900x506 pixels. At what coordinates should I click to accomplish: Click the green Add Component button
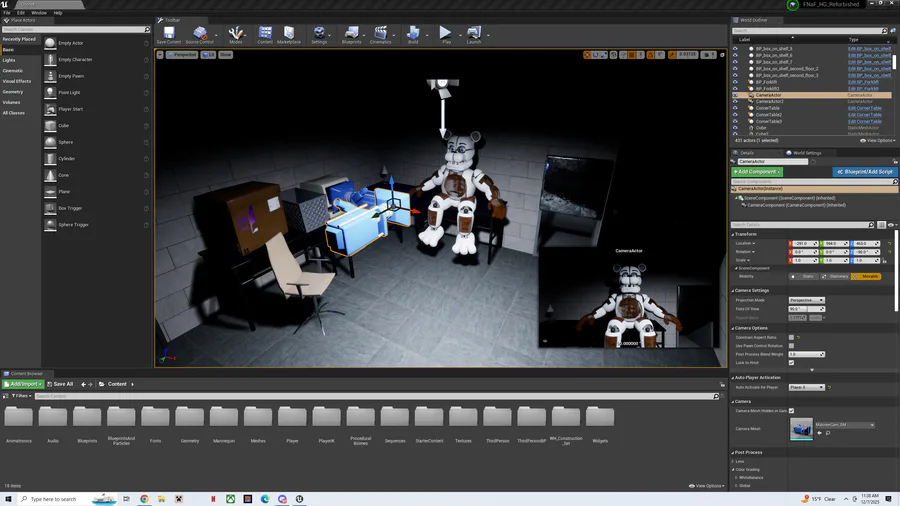[x=757, y=172]
